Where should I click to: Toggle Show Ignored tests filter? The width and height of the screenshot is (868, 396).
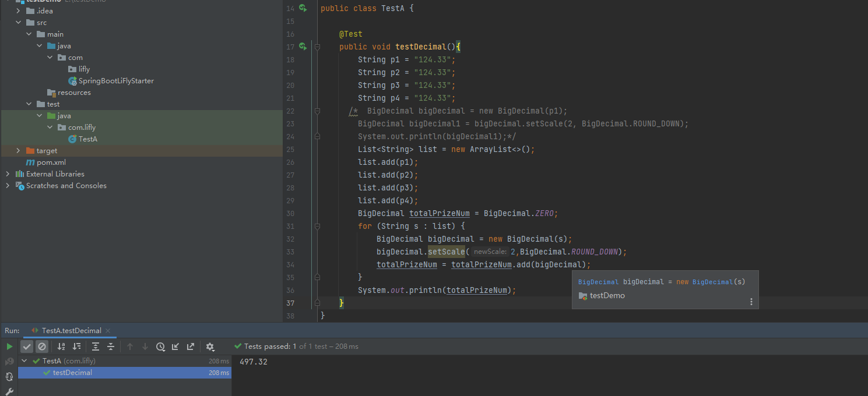pyautogui.click(x=42, y=346)
